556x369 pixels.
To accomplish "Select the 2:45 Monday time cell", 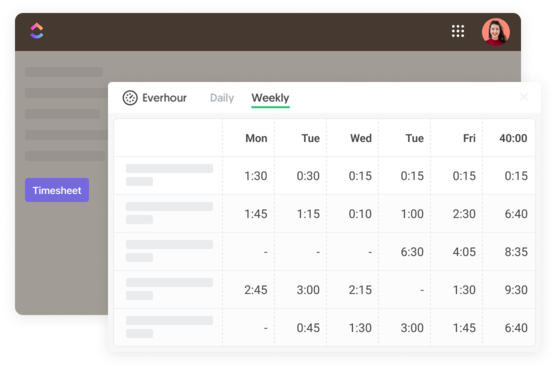I will (256, 290).
